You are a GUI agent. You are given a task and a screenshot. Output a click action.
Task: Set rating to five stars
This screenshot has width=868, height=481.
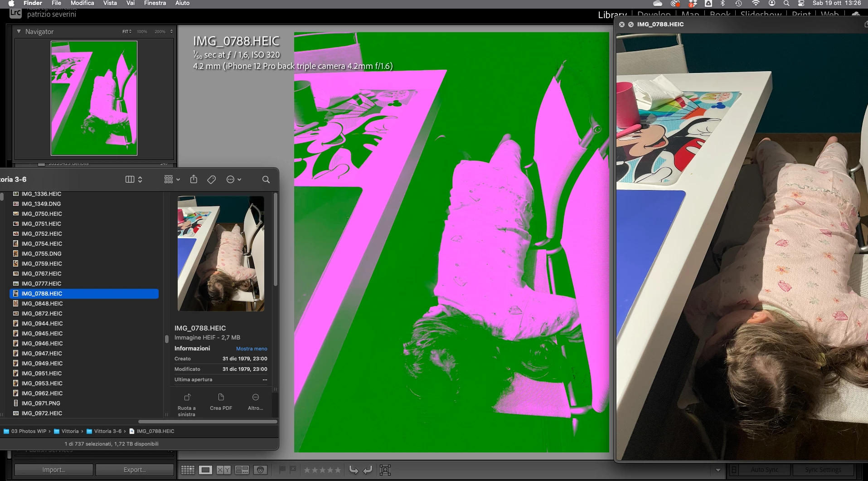point(337,470)
